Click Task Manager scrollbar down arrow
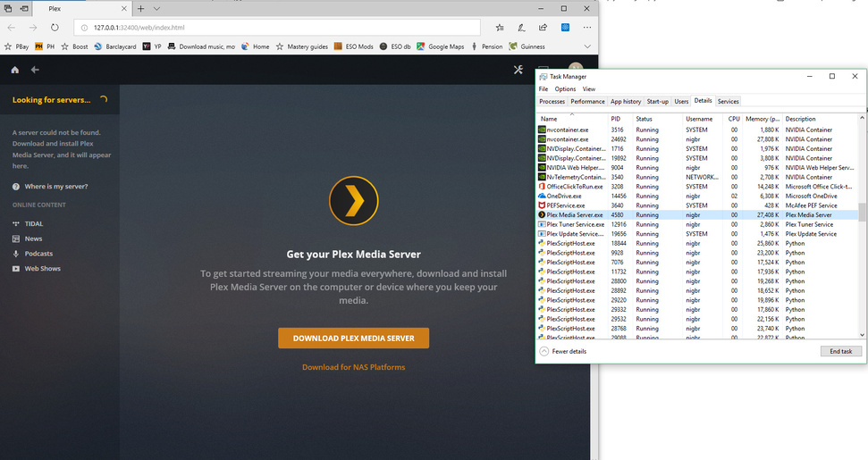868x460 pixels. pos(862,334)
